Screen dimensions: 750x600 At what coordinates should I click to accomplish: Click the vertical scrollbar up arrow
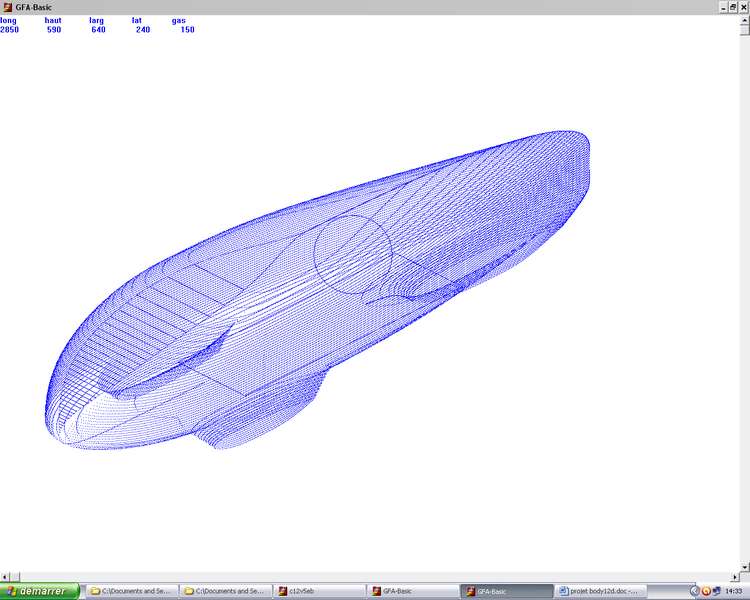click(745, 20)
